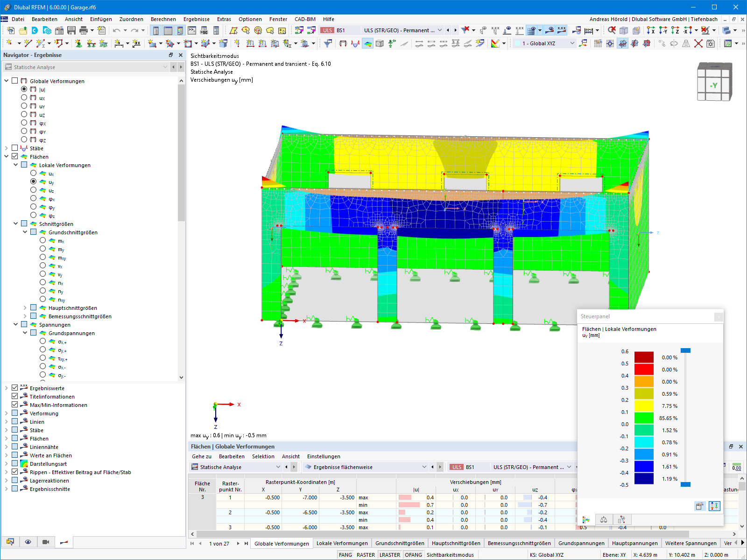
Task: Click the eye views icon at navigator bottom
Action: [28, 542]
